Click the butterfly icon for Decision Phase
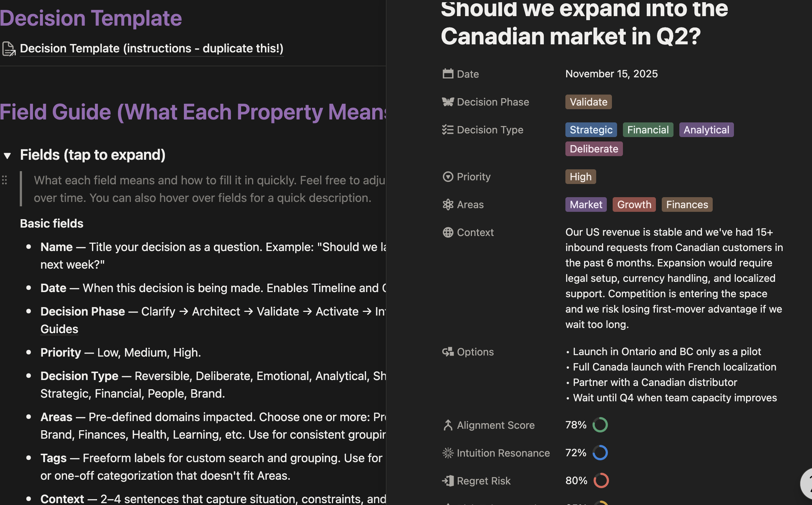Image resolution: width=812 pixels, height=505 pixels. point(448,102)
